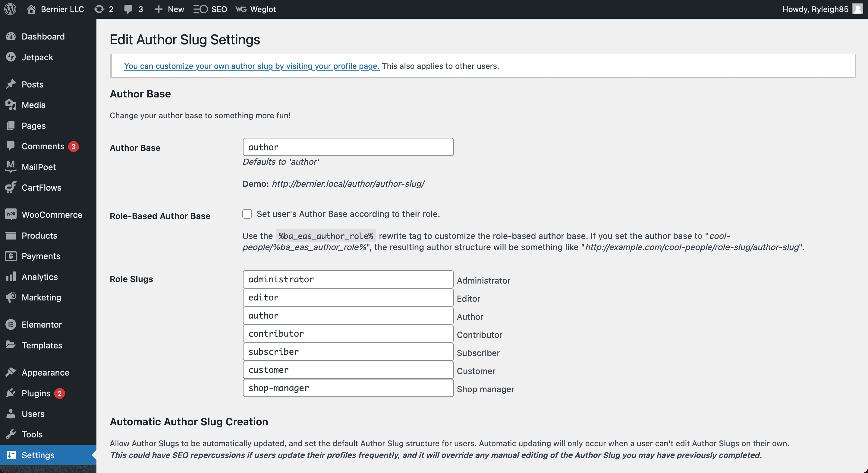Focus the customer role slug field
The image size is (868, 473).
pos(348,370)
